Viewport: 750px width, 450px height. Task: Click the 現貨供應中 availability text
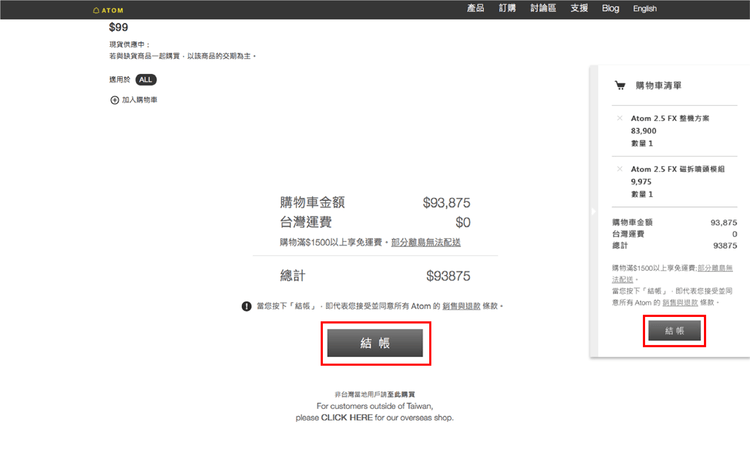coord(130,44)
